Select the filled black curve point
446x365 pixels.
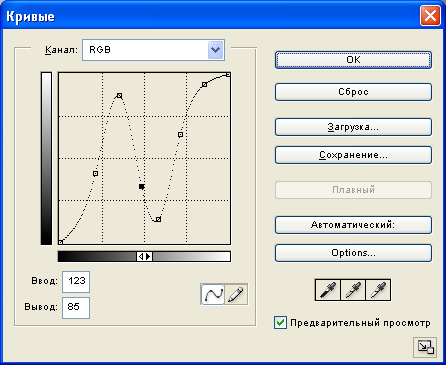pos(142,186)
